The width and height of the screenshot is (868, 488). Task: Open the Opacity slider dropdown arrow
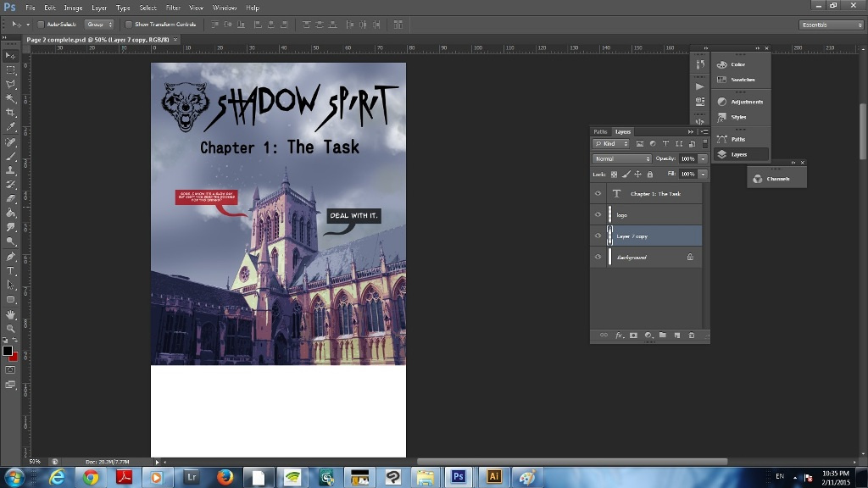703,159
